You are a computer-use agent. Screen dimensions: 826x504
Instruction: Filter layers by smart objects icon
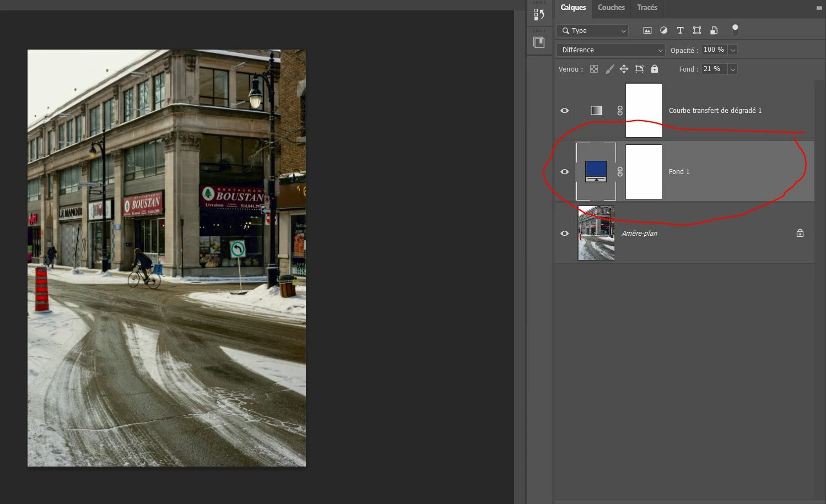[714, 31]
